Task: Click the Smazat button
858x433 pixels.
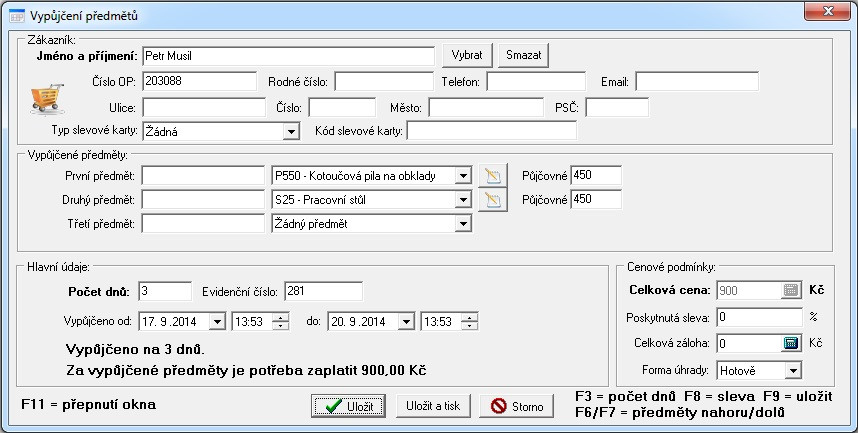Action: pos(524,55)
